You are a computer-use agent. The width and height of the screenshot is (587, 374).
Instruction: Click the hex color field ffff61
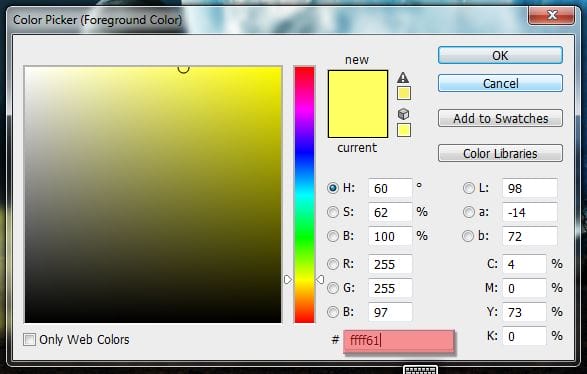coord(399,340)
